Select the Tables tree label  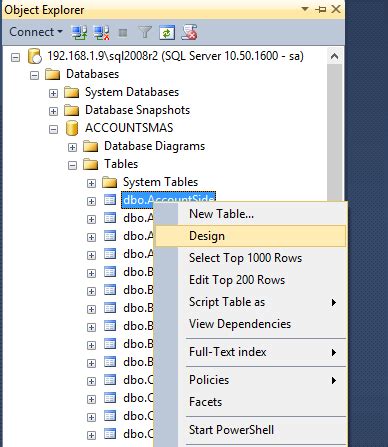pos(121,164)
